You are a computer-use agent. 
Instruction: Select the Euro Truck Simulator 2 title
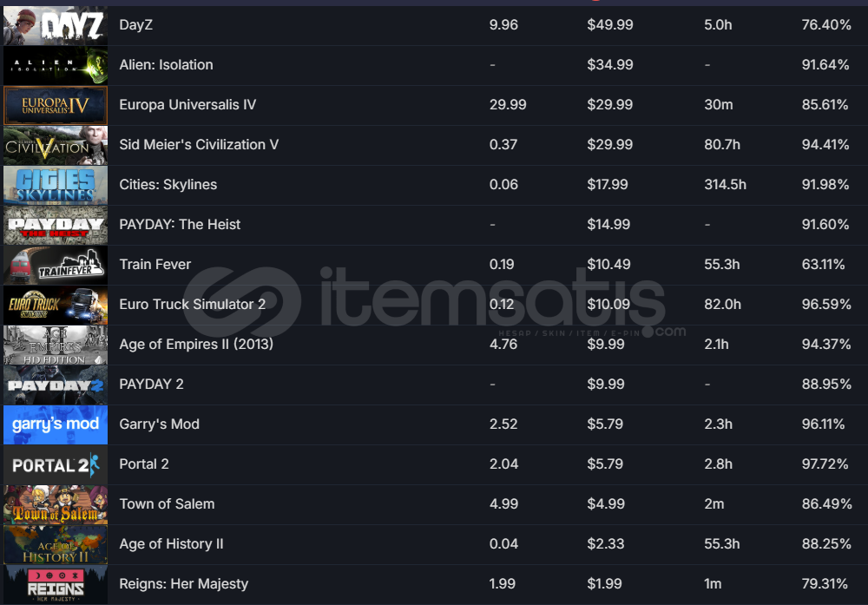coord(192,304)
